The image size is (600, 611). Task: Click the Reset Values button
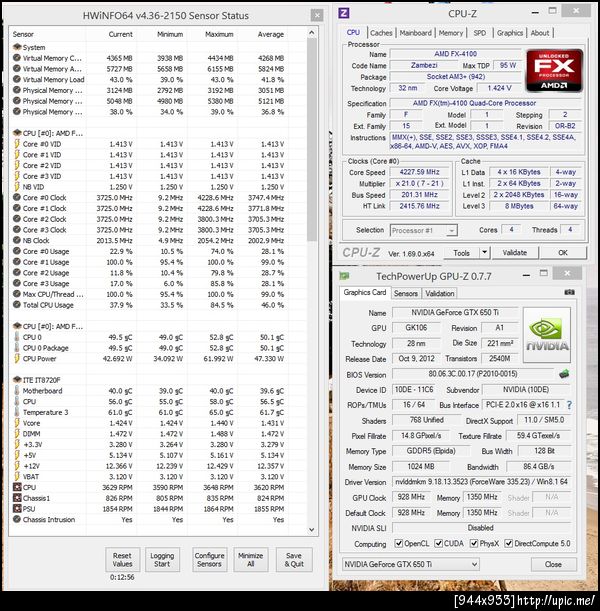122,560
